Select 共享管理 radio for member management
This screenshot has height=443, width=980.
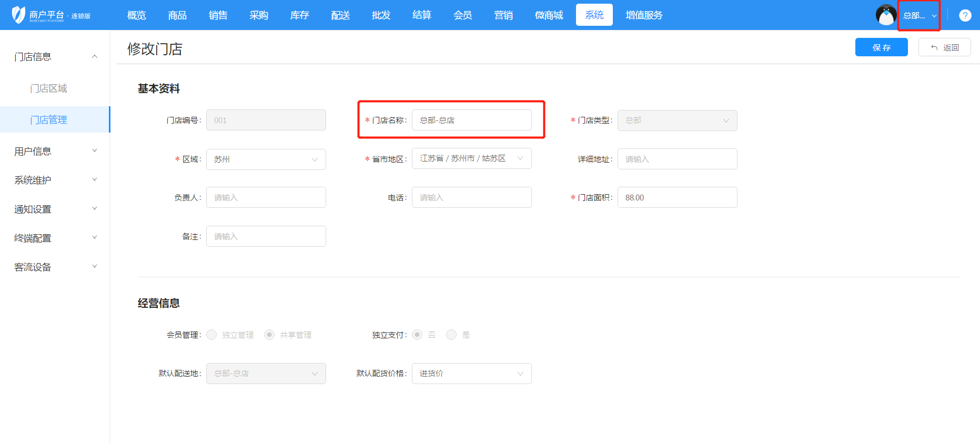[269, 335]
